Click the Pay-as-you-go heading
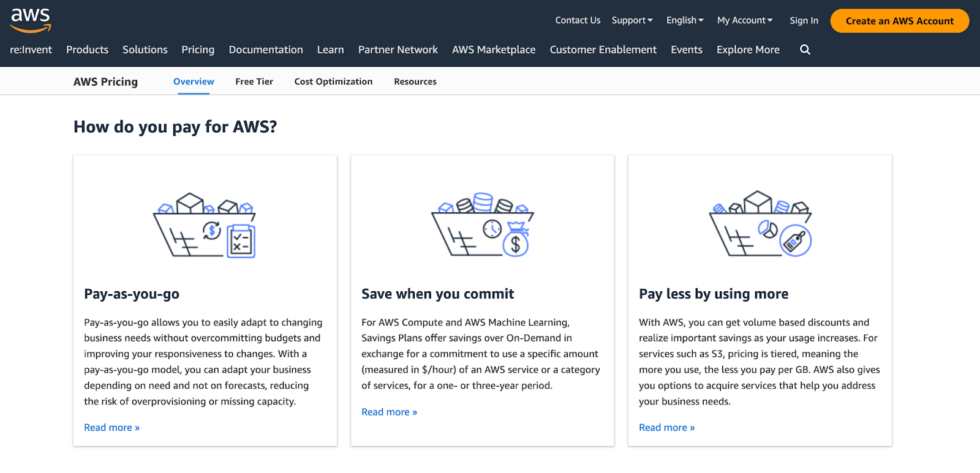 pos(132,294)
